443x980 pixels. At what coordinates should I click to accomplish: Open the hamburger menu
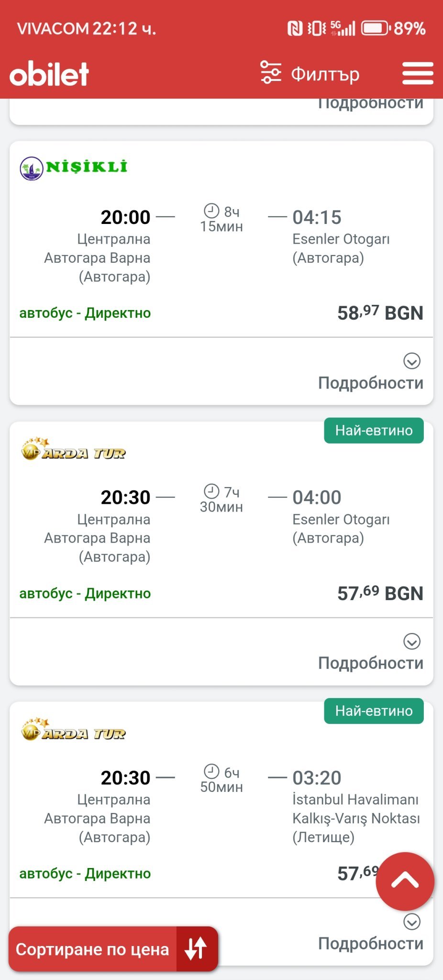(x=417, y=74)
